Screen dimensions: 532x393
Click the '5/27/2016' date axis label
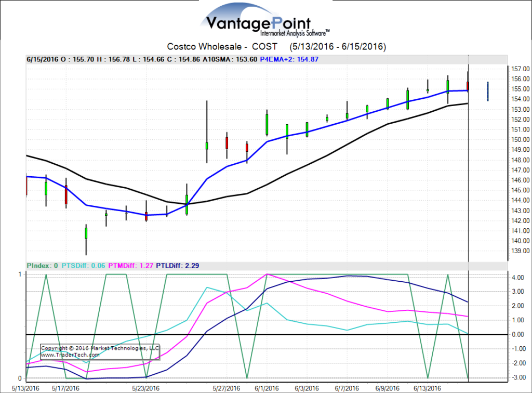pos(227,388)
